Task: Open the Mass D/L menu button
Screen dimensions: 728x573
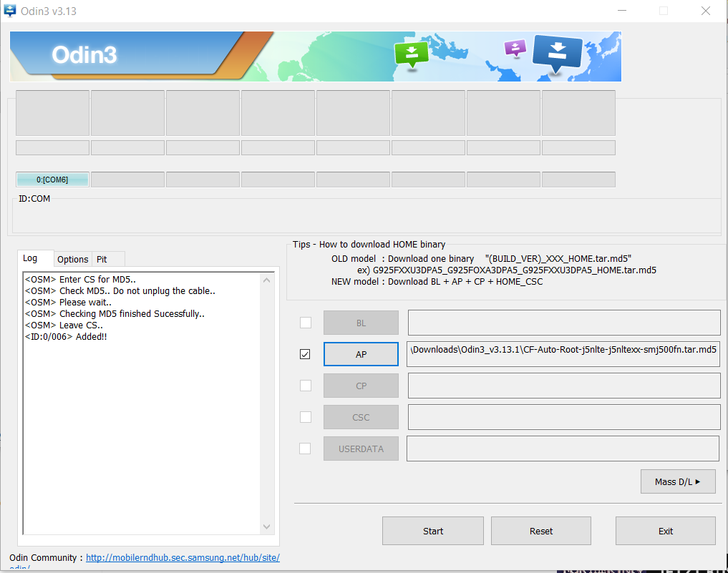Action: (678, 481)
